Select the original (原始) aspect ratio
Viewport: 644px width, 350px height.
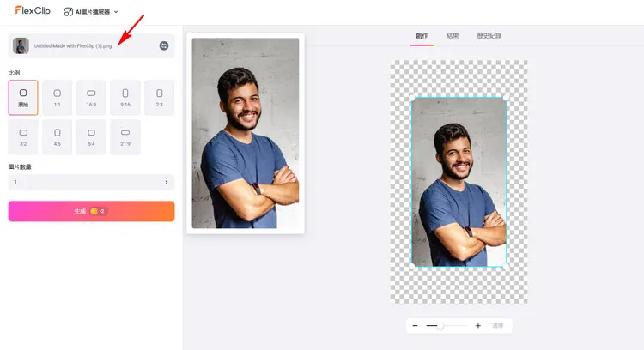[23, 97]
